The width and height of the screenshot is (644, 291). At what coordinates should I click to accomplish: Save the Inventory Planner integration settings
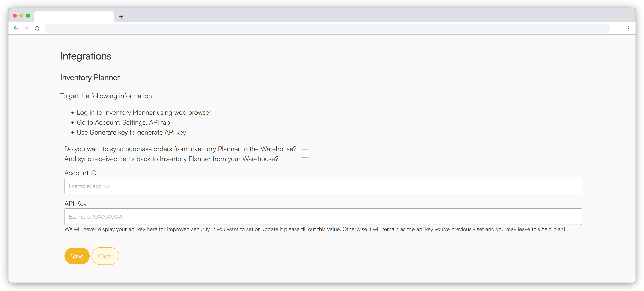coord(77,256)
